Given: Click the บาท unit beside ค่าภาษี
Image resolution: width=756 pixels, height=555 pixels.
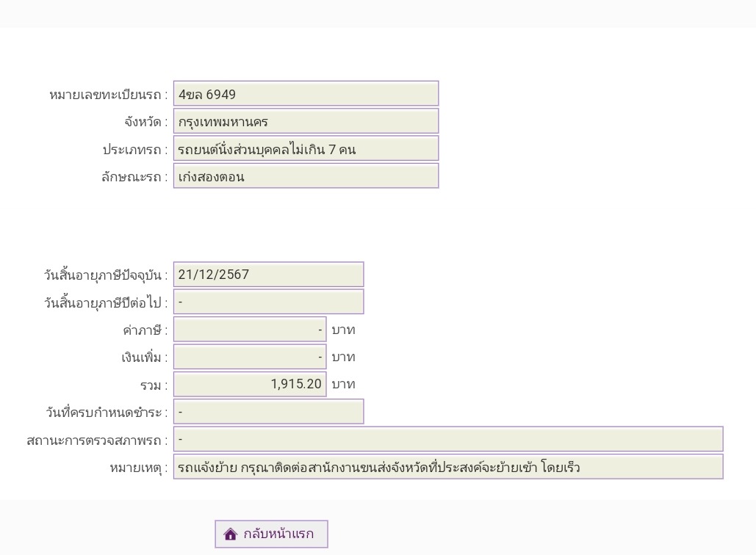Looking at the screenshot, I should [x=343, y=330].
